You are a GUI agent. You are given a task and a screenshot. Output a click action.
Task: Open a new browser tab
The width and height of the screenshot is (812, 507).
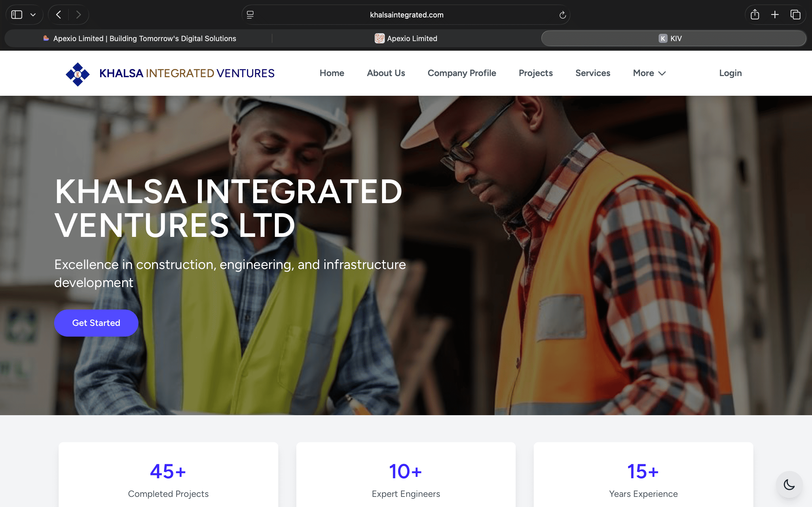[x=775, y=14]
